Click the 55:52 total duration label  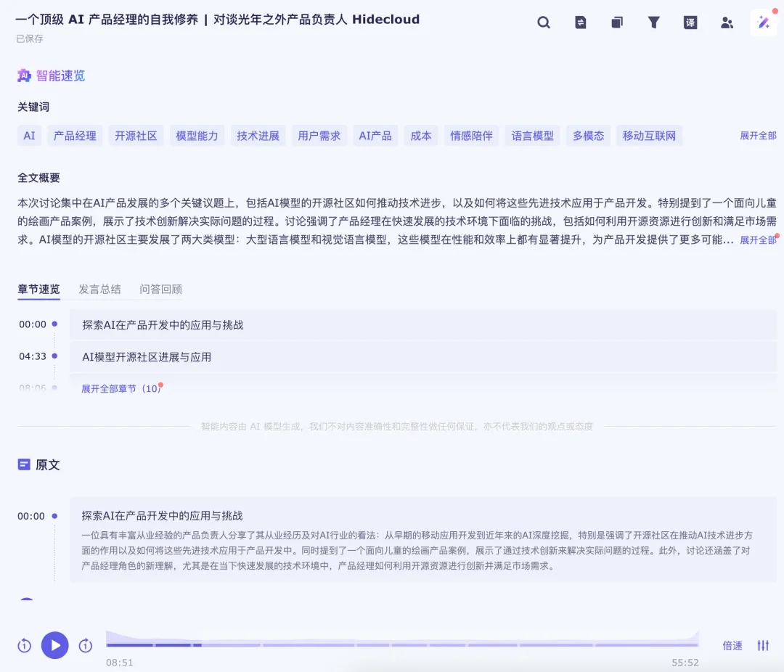685,663
